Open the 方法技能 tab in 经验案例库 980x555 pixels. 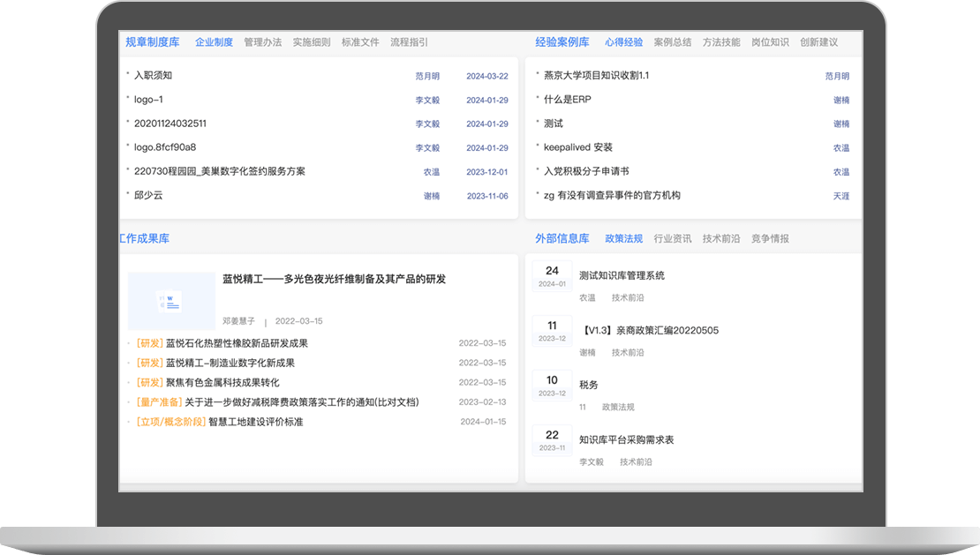[721, 42]
